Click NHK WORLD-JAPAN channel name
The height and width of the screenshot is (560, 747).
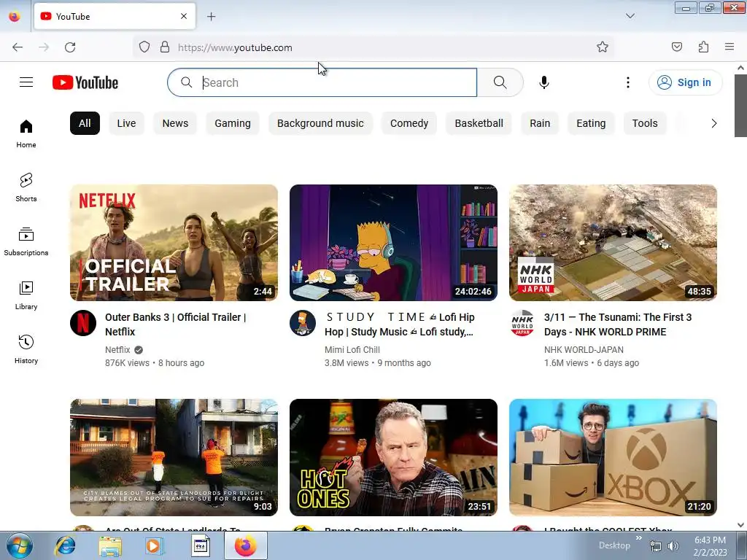pyautogui.click(x=584, y=349)
